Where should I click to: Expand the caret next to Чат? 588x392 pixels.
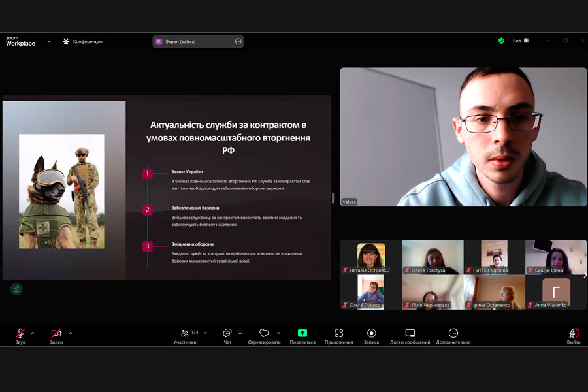click(x=240, y=333)
